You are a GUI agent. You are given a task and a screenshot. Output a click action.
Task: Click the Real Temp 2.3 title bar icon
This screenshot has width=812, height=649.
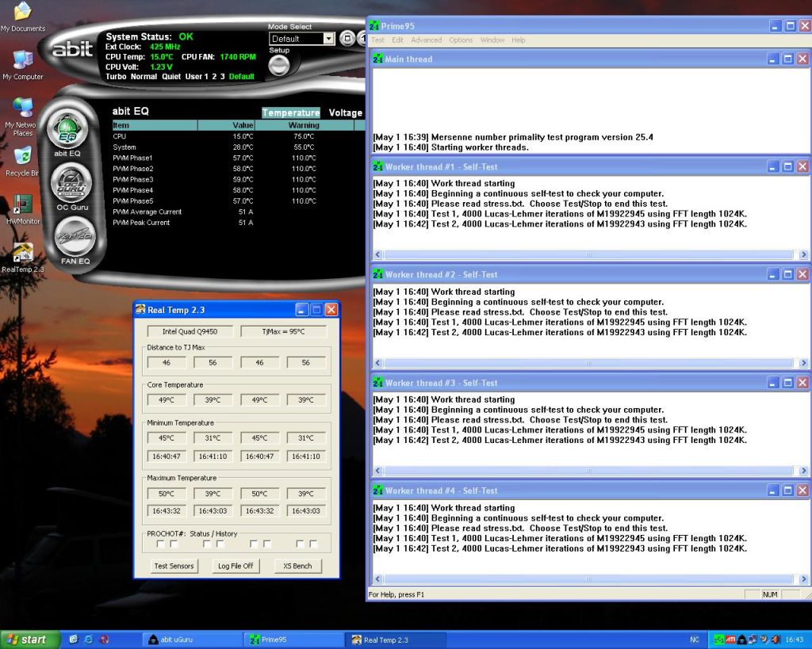(140, 310)
